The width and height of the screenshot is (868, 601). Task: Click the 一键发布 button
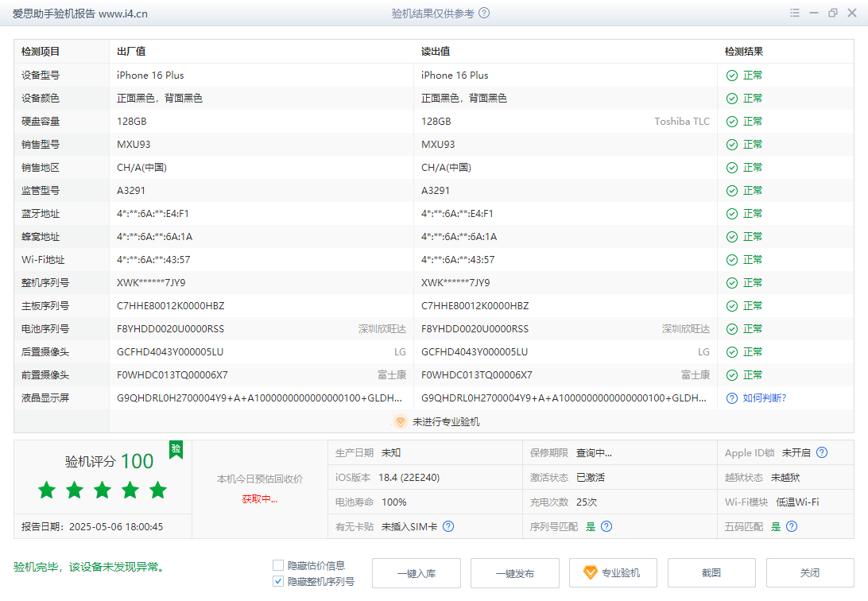515,573
